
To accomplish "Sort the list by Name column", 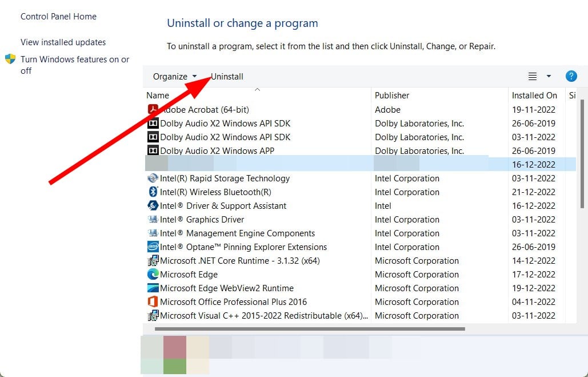I will (x=158, y=96).
